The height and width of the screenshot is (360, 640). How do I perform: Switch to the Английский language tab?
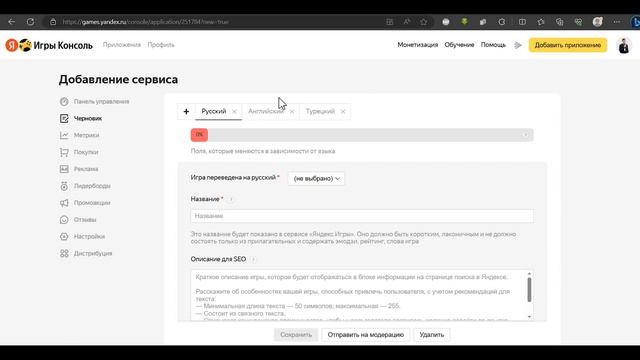[x=265, y=111]
